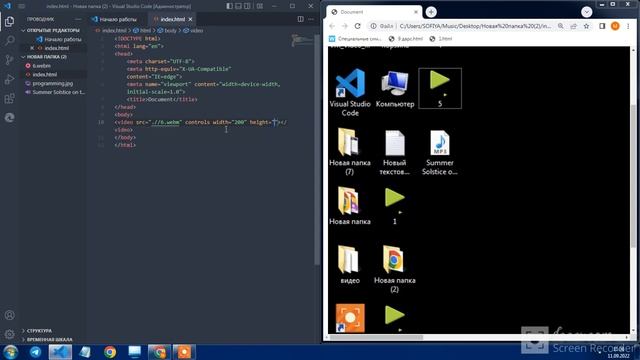Open programming.jpg in the file explorer
The height and width of the screenshot is (360, 640).
click(53, 83)
